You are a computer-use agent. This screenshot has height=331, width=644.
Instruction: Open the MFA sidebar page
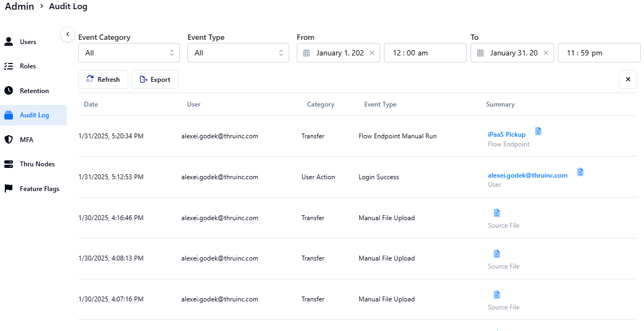tap(26, 140)
